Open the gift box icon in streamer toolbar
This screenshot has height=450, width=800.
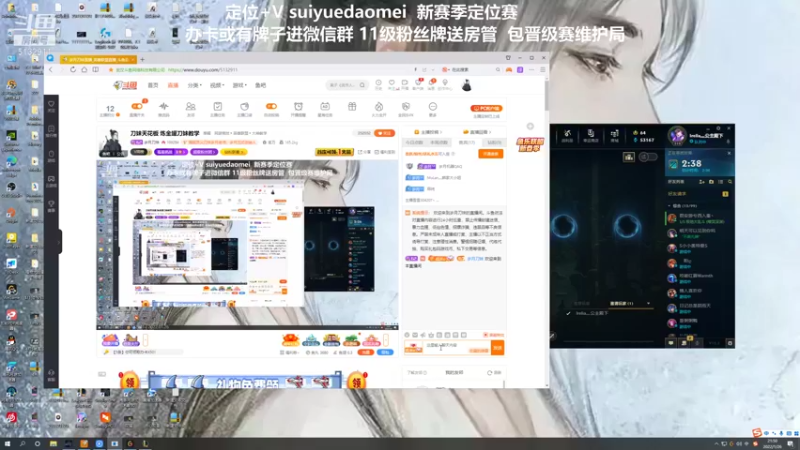(352, 106)
